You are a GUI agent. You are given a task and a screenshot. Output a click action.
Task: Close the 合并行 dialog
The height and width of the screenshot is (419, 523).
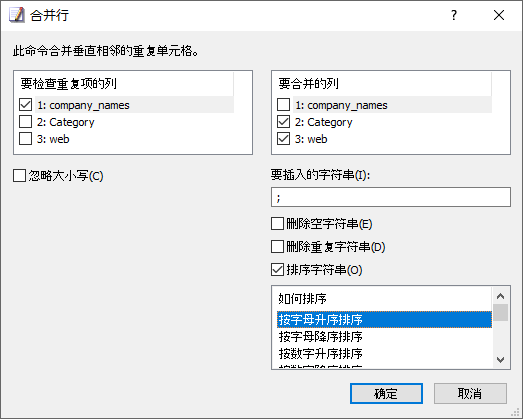pos(499,15)
